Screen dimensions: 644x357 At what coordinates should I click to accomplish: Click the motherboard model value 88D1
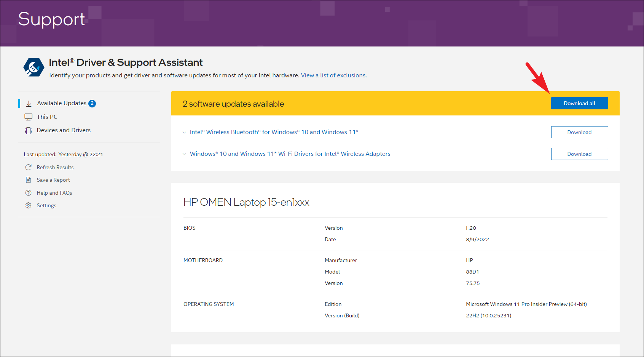(x=472, y=272)
